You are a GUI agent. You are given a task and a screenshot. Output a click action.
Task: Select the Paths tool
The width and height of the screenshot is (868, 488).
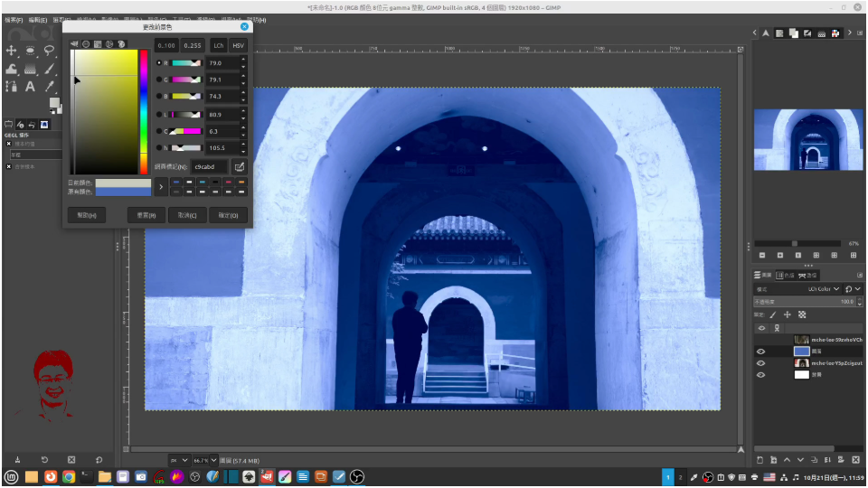(11, 87)
